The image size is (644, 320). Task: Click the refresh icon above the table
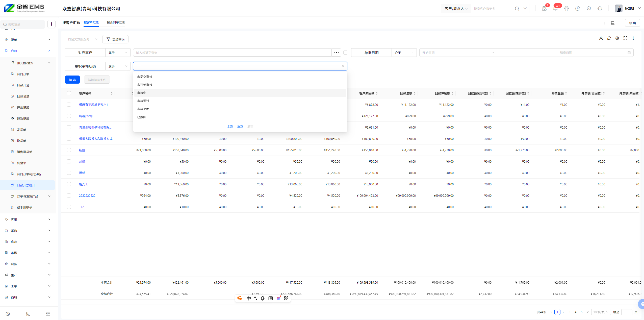pos(609,38)
